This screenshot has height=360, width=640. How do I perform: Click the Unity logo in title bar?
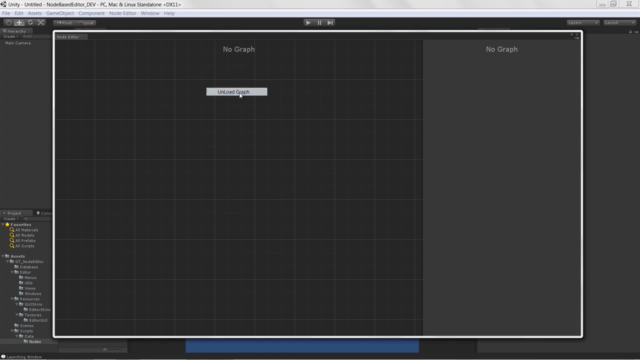(4, 4)
